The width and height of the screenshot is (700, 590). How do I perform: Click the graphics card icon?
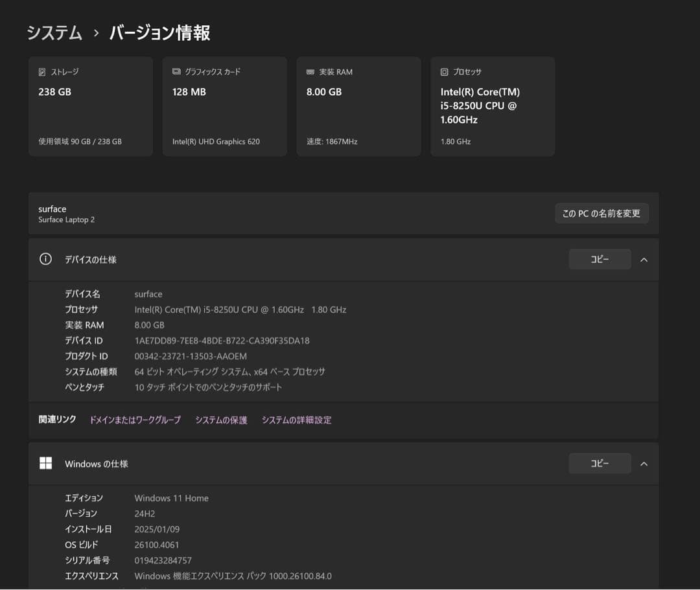point(176,72)
